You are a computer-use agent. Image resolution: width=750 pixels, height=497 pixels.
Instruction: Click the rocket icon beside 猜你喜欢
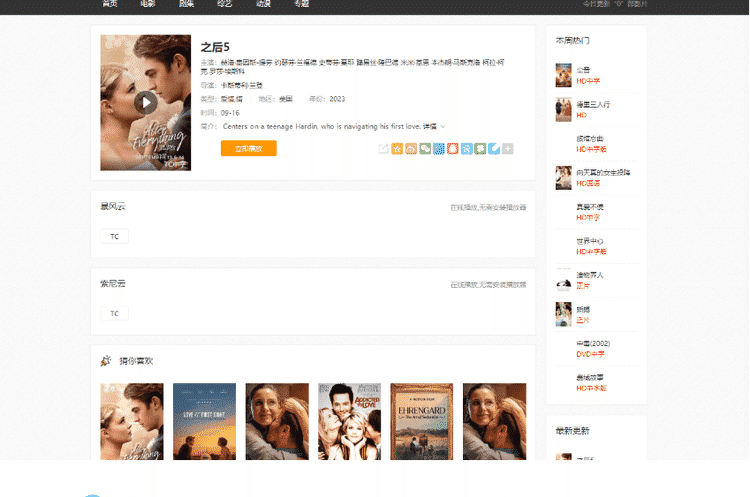(106, 361)
